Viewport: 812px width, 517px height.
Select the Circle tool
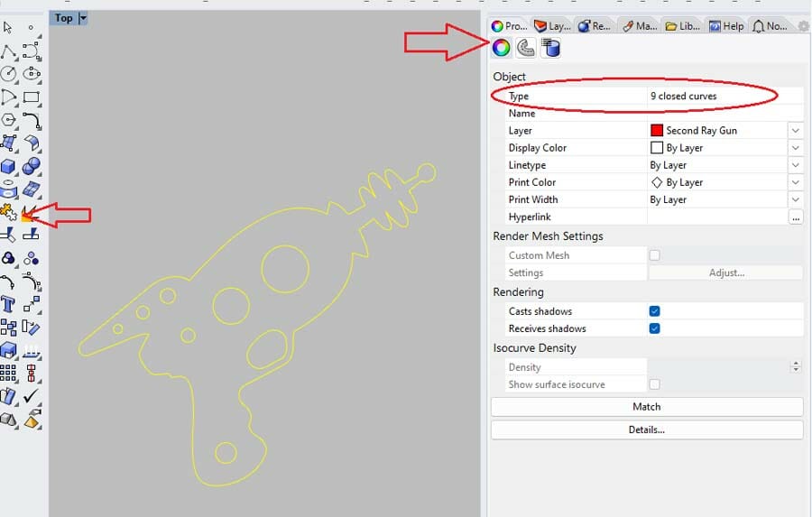[8, 74]
